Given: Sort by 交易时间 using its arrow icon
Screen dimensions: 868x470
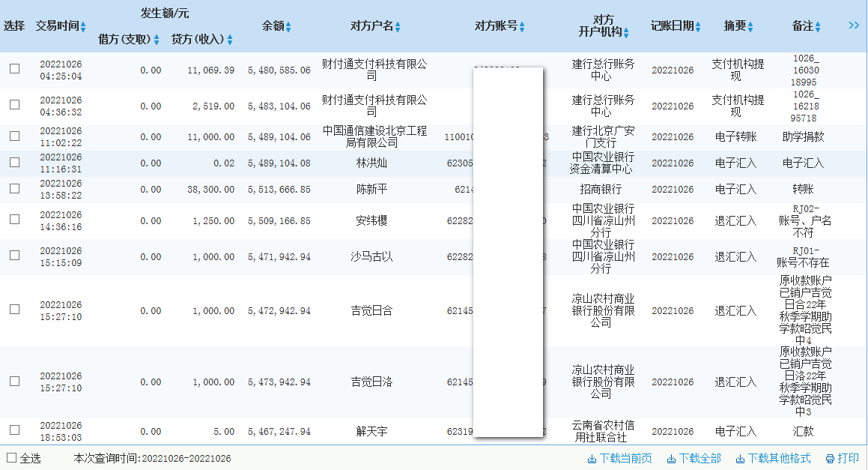Looking at the screenshot, I should pos(83,26).
